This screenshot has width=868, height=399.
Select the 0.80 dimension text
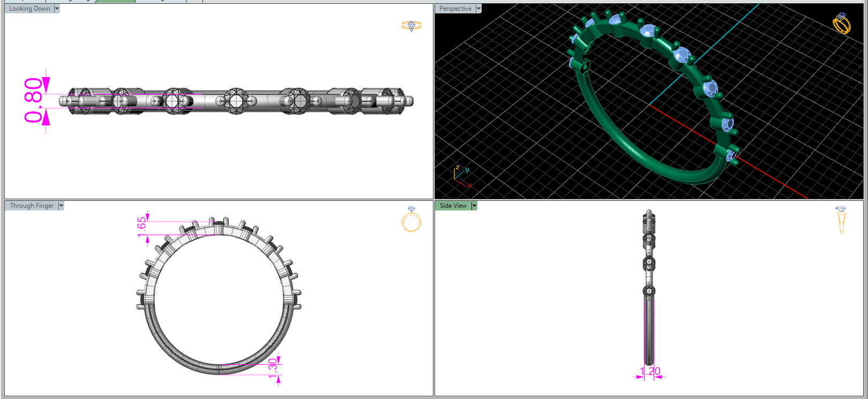[x=33, y=100]
